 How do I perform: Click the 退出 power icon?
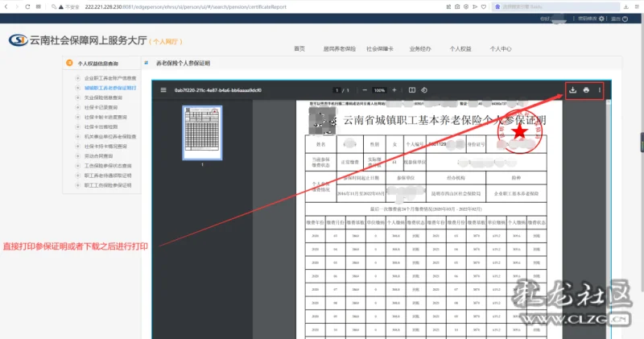pos(625,19)
